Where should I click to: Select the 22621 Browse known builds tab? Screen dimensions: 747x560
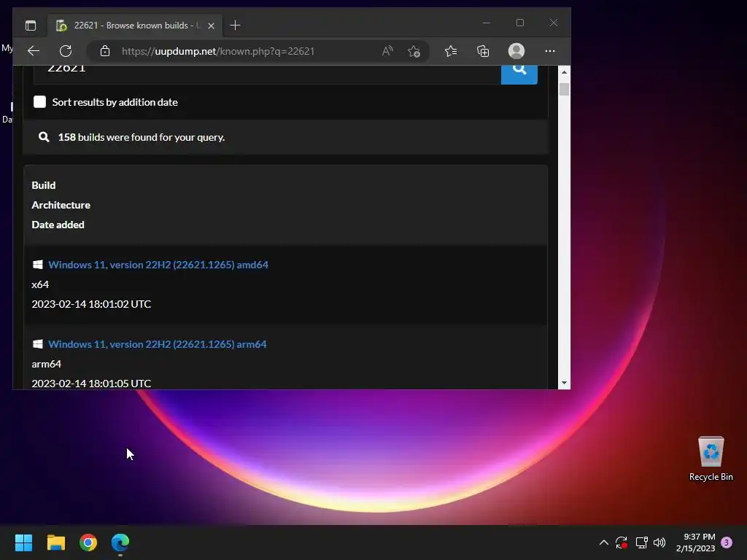tap(134, 26)
